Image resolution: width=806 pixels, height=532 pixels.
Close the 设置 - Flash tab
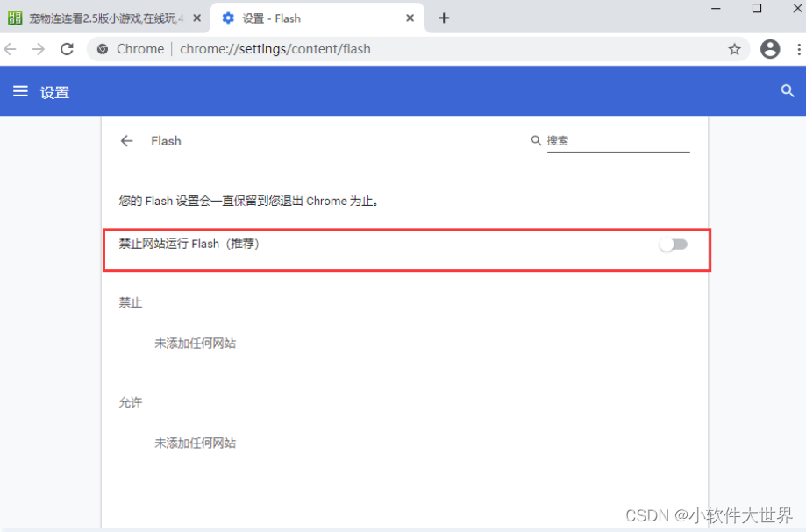click(410, 18)
